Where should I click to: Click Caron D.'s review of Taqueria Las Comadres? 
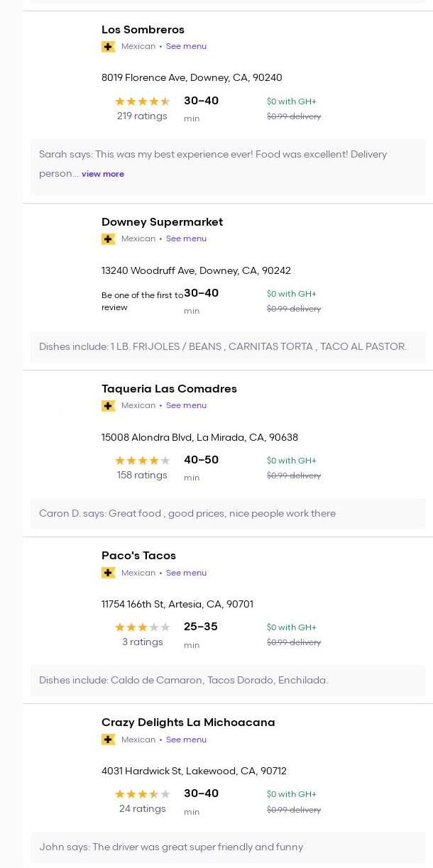[187, 514]
